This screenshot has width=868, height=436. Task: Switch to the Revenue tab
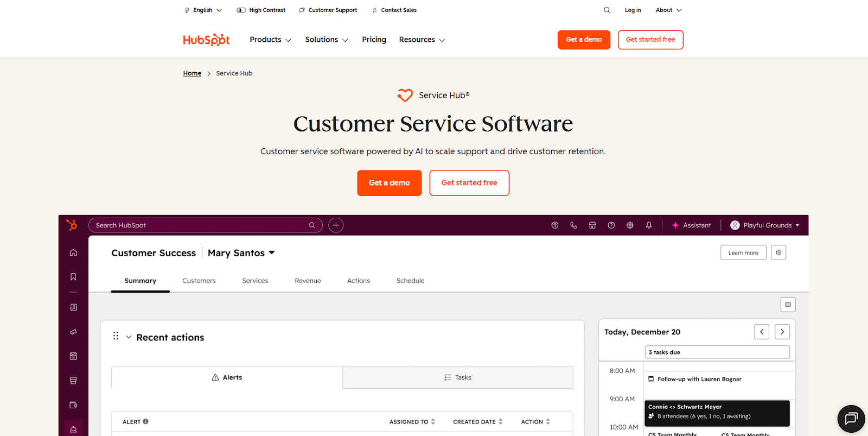point(308,281)
